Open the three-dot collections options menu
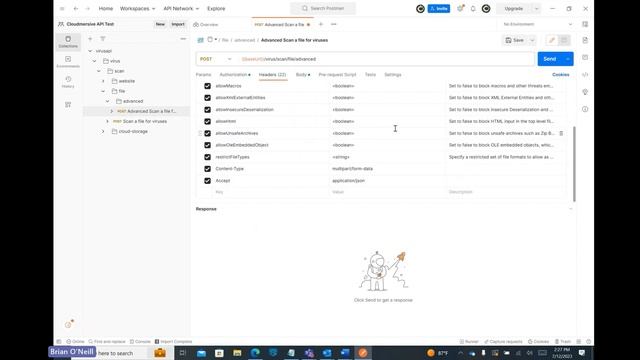Screen dimensions: 640x360 point(183,39)
